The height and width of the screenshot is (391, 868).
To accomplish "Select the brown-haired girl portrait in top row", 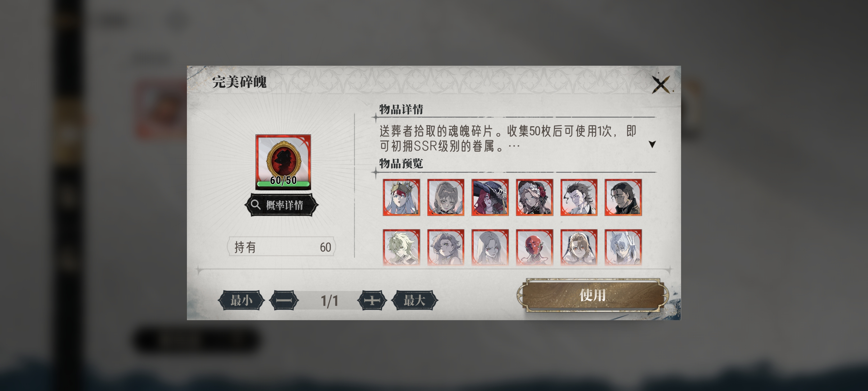I will pos(446,197).
